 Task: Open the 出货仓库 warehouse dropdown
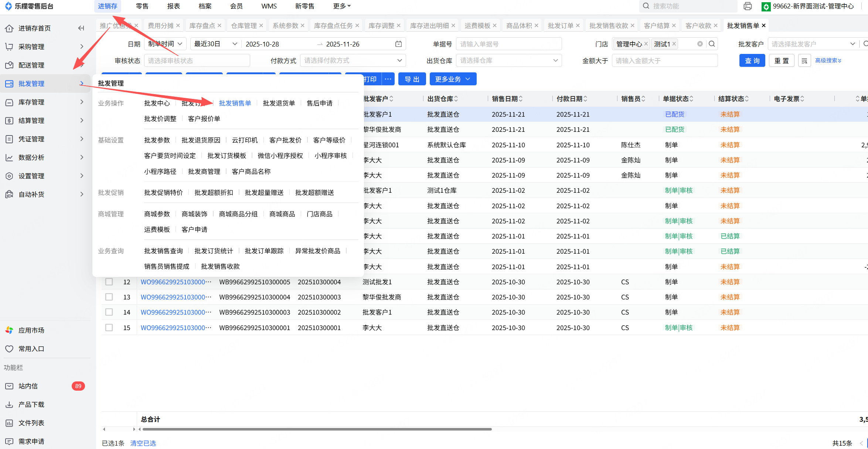point(509,61)
